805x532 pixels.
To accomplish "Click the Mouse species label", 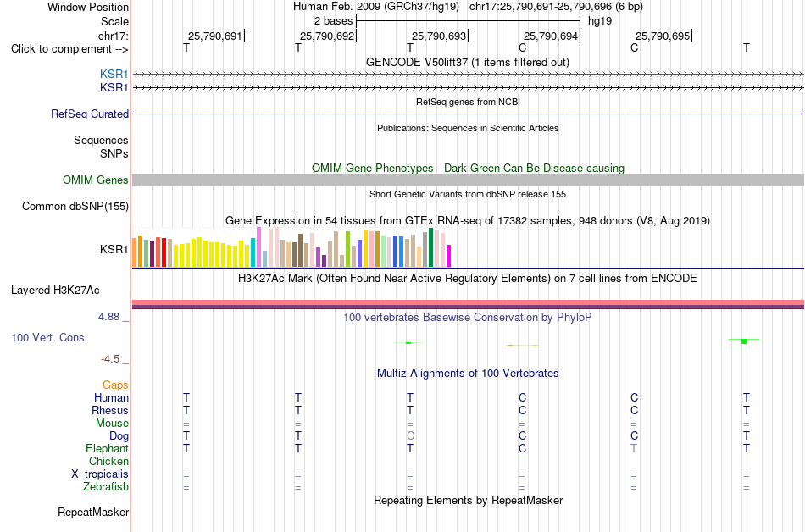I will pyautogui.click(x=112, y=424).
